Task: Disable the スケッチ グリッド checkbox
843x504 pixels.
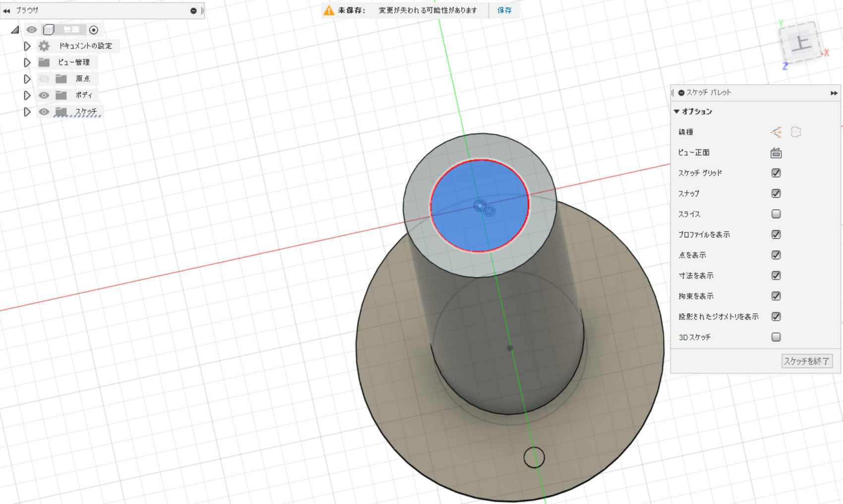Action: (x=776, y=173)
